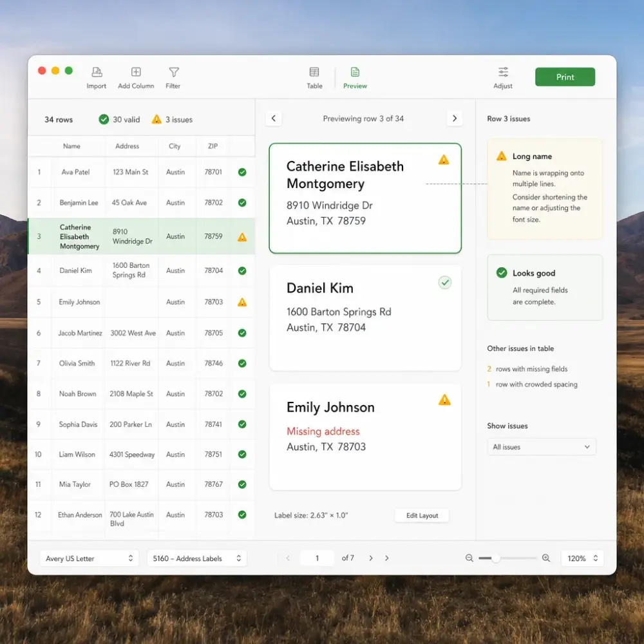Click valid check icon in Noah Brown row
The width and height of the screenshot is (644, 644).
[x=242, y=393]
